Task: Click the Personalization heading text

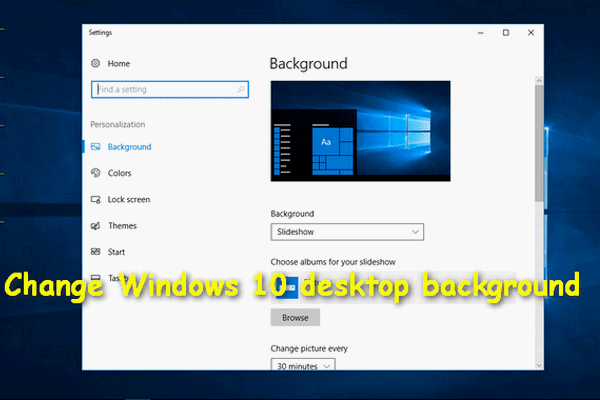Action: tap(117, 124)
